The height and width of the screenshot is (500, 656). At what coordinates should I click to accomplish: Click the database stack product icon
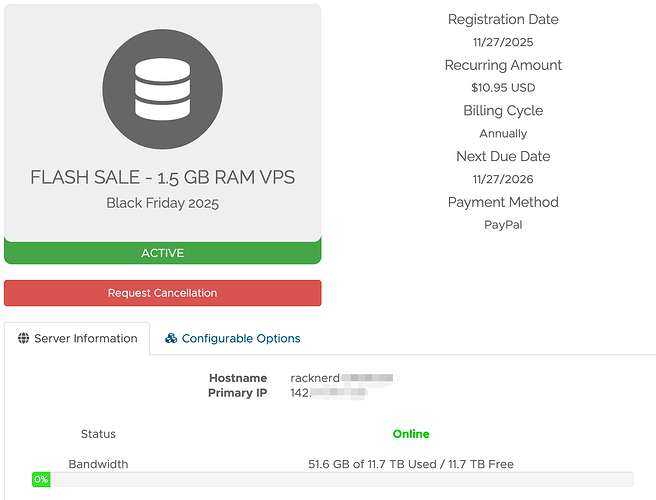[163, 89]
